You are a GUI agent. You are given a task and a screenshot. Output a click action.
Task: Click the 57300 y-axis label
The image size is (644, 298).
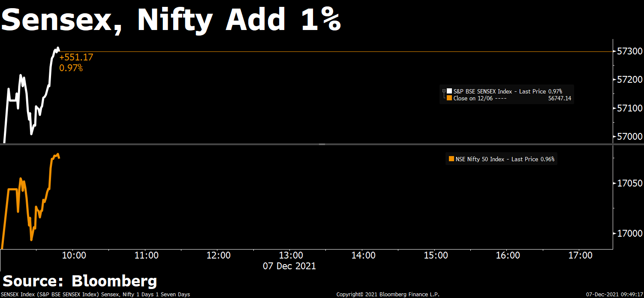(629, 51)
